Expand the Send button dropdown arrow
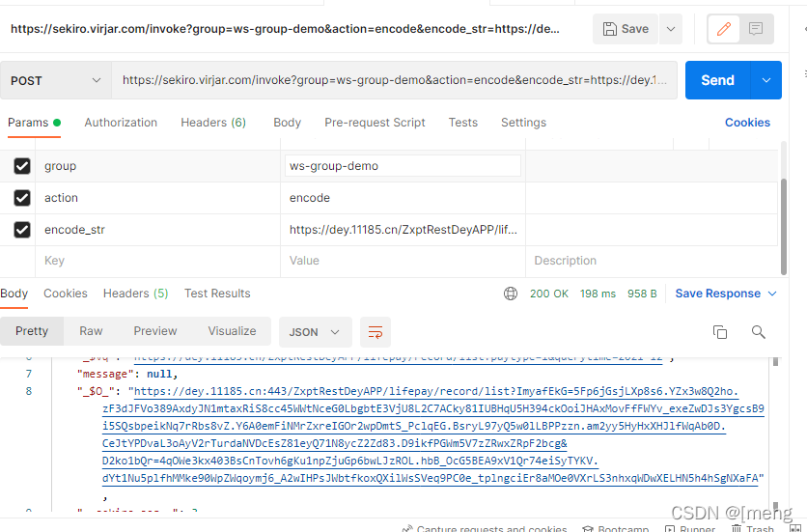Image resolution: width=807 pixels, height=532 pixels. [766, 80]
